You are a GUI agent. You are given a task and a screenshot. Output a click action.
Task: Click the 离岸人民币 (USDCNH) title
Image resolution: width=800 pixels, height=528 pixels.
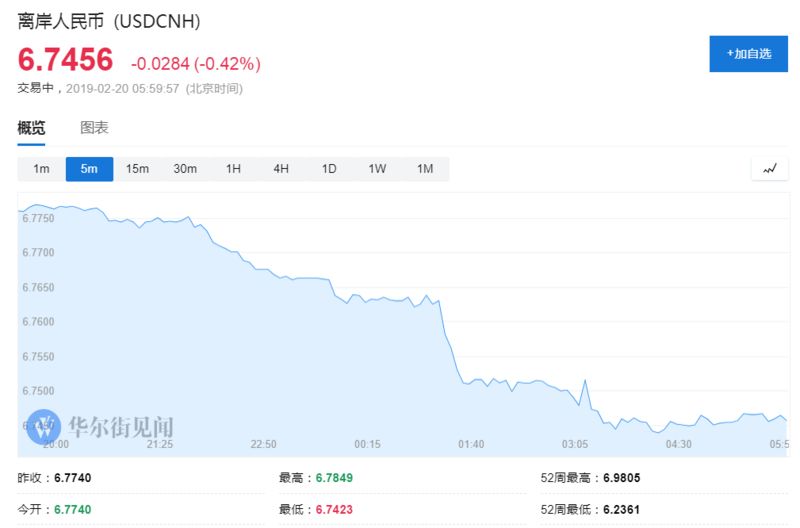point(109,21)
